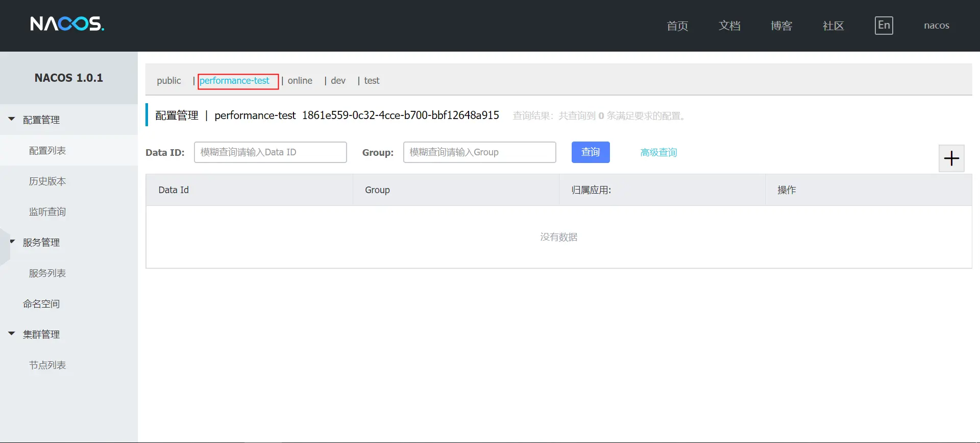Click the 查询 search button

click(x=591, y=152)
